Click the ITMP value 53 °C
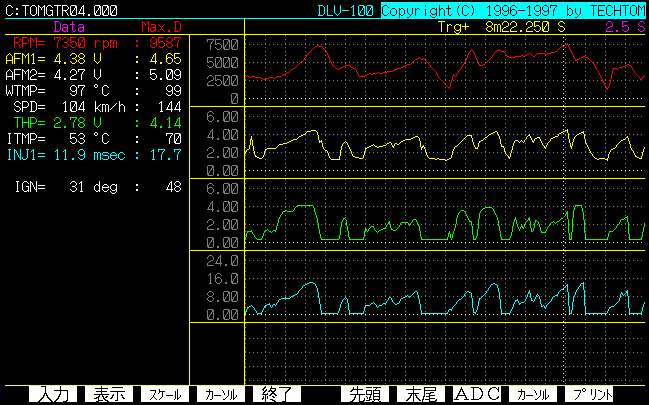The width and height of the screenshot is (649, 405). coord(90,139)
